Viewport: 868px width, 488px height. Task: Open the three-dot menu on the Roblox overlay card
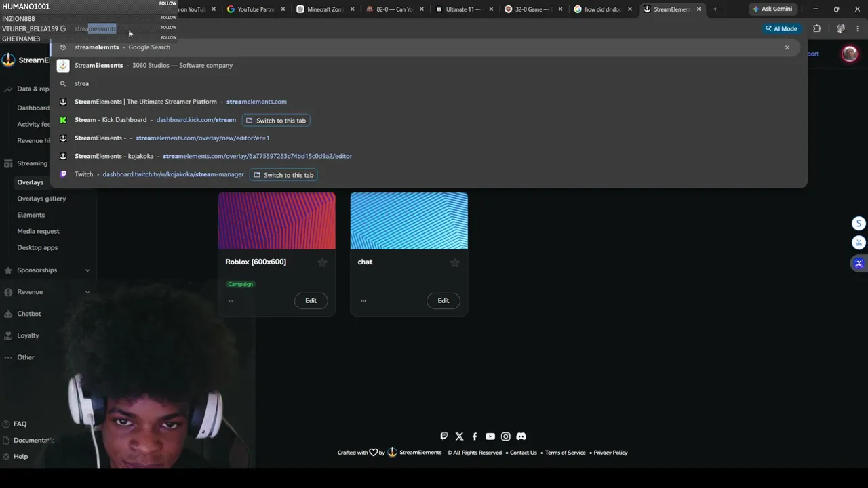tap(231, 300)
